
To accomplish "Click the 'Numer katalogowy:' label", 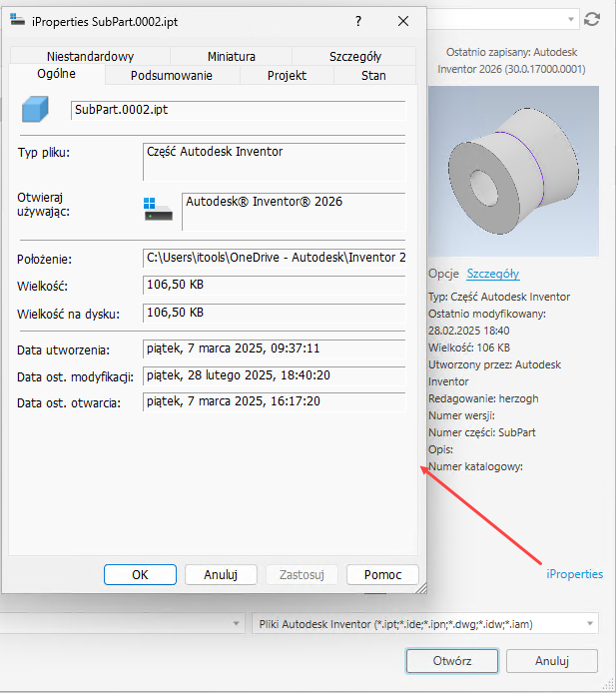I will 475,466.
